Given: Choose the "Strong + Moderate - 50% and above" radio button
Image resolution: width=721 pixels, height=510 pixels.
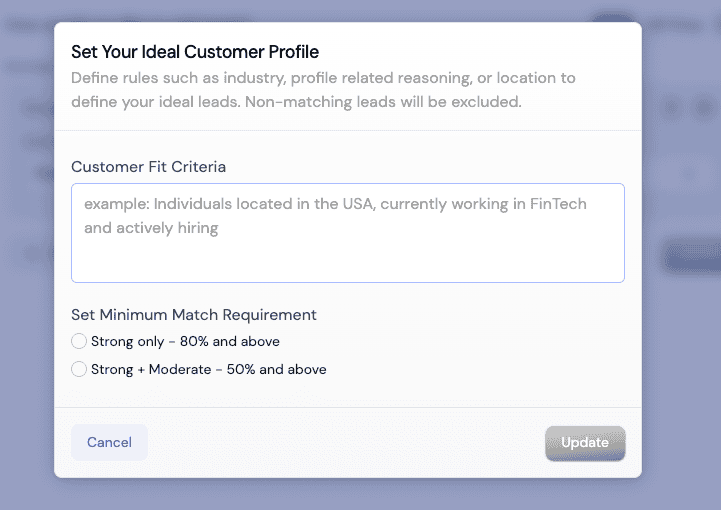Looking at the screenshot, I should (79, 370).
